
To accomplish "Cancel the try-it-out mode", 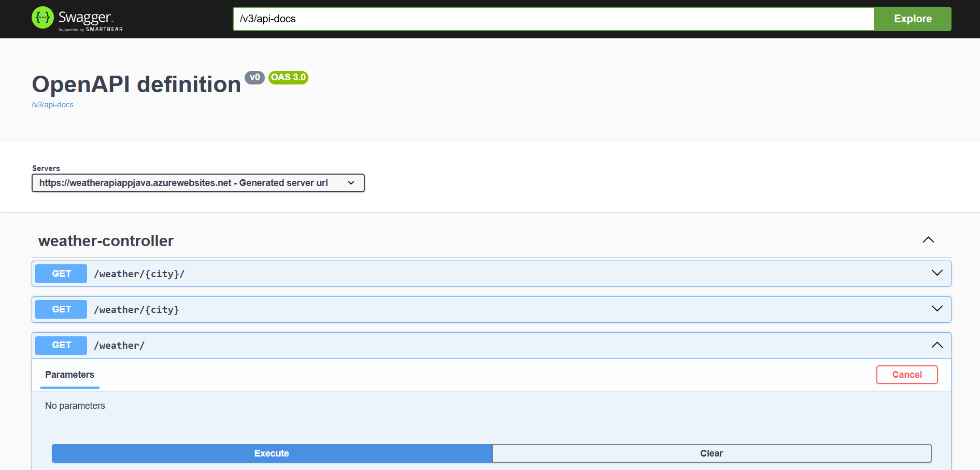I will [x=906, y=375].
